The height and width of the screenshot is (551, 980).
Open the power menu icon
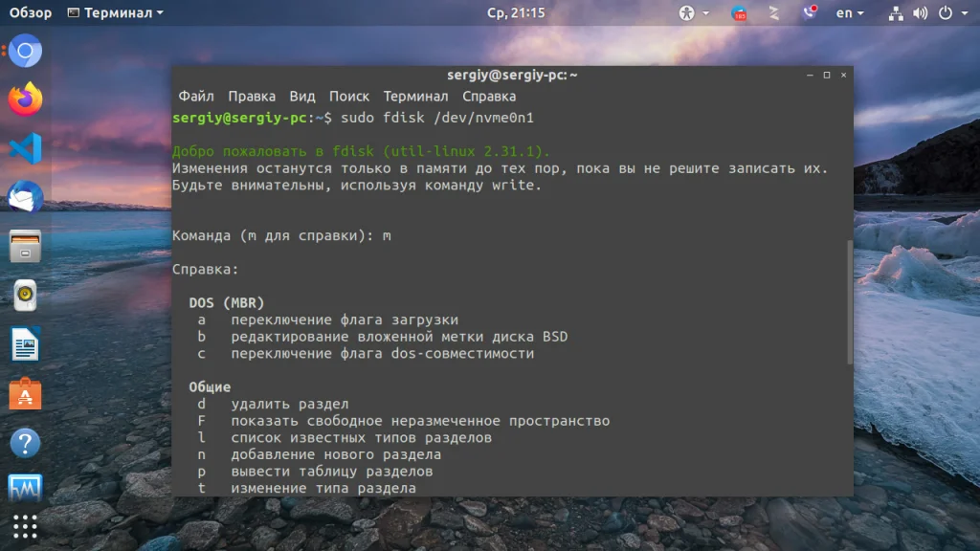click(x=946, y=12)
